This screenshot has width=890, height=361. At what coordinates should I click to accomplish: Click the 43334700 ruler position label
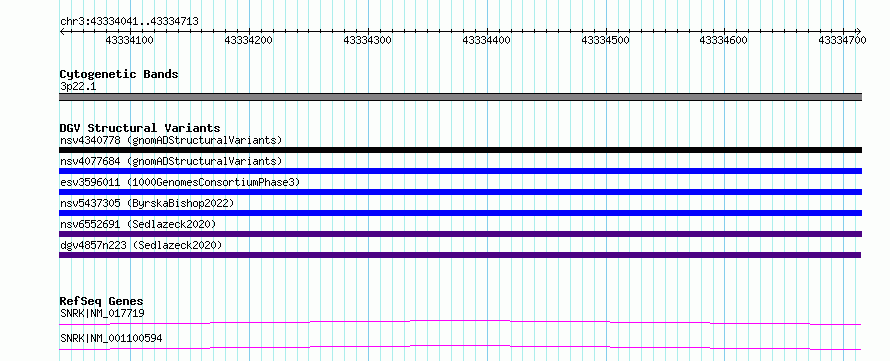pyautogui.click(x=842, y=40)
